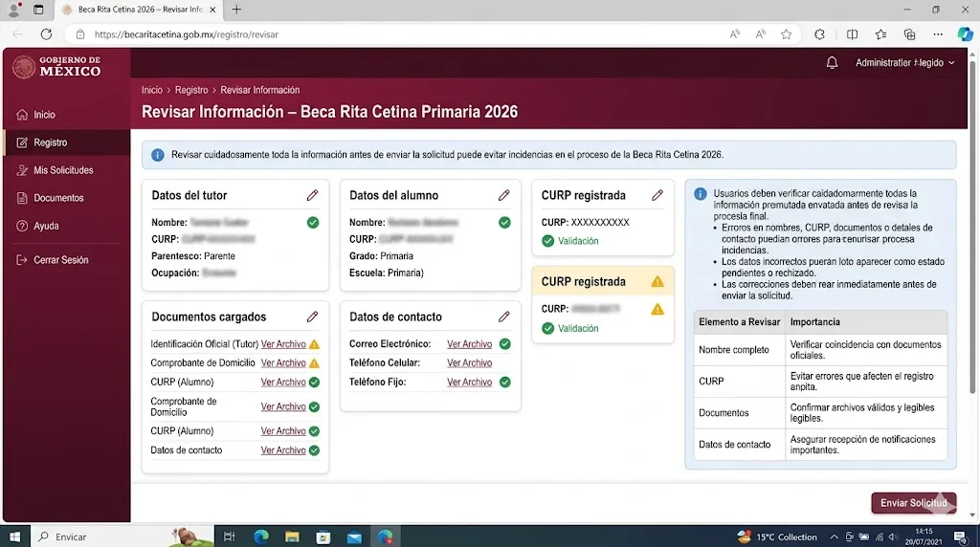980x547 pixels.
Task: Click Validación in first CURP registrada card
Action: coord(578,241)
